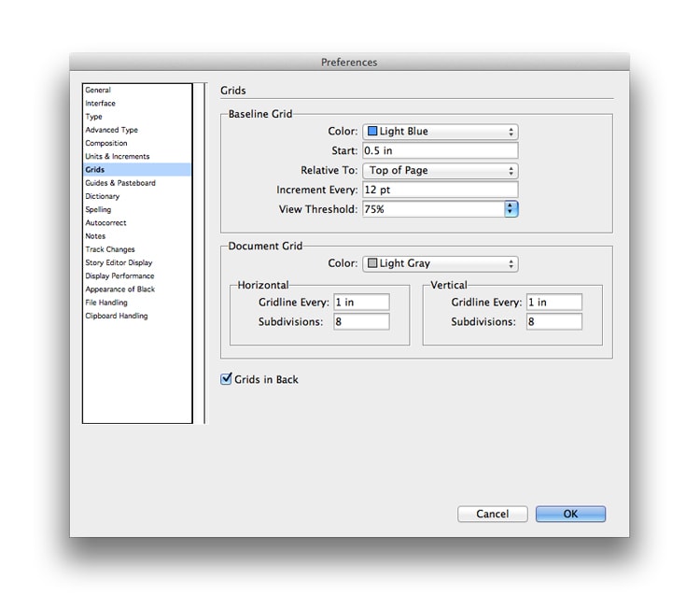Select the highlighted Grids category
Screen dimensions: 700x607
136,170
